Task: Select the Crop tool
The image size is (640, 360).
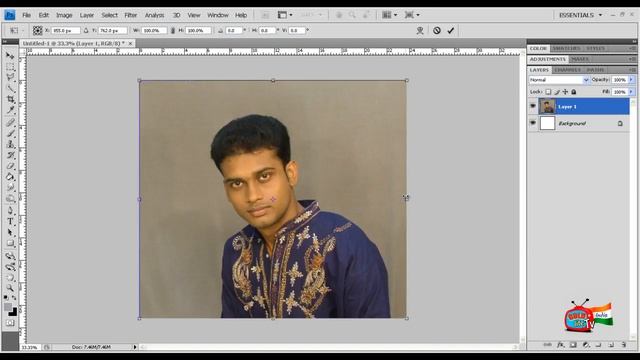Action: (10, 99)
